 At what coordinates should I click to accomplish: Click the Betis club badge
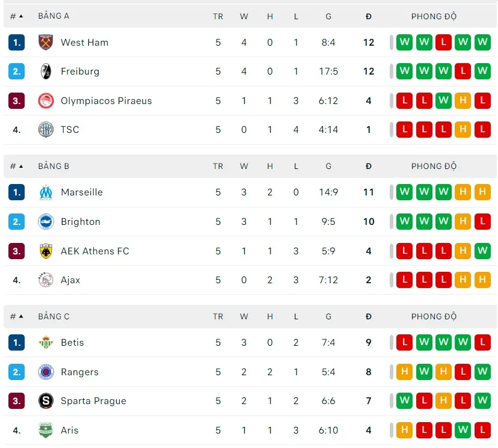click(46, 343)
